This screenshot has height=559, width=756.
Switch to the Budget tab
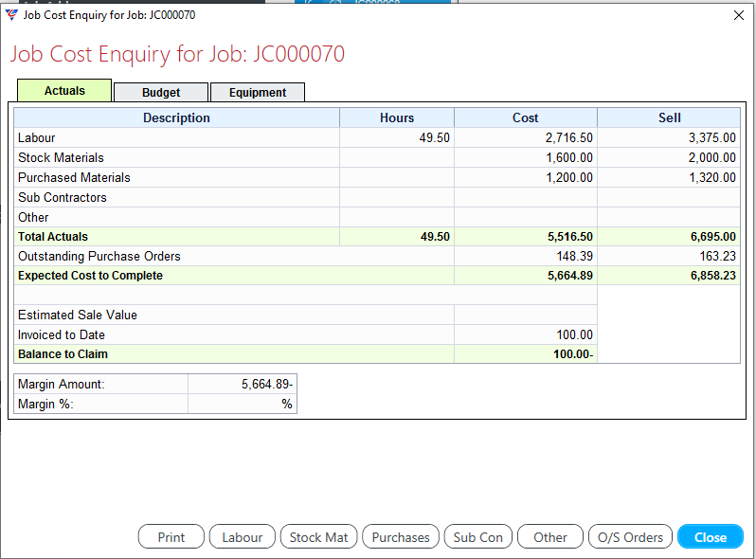point(161,93)
